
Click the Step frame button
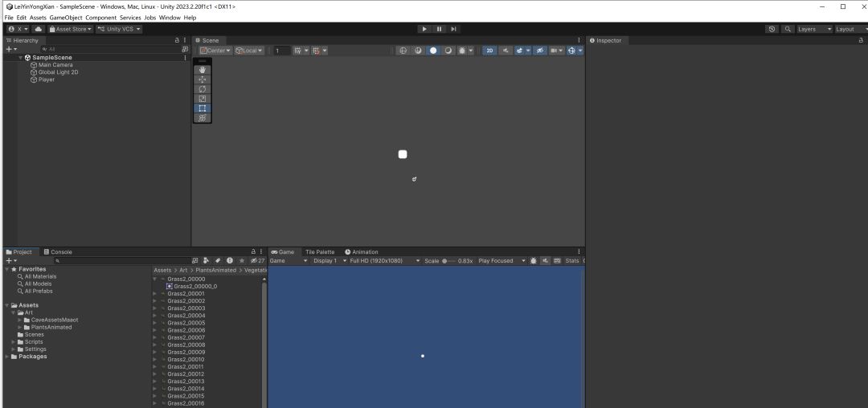pos(453,29)
